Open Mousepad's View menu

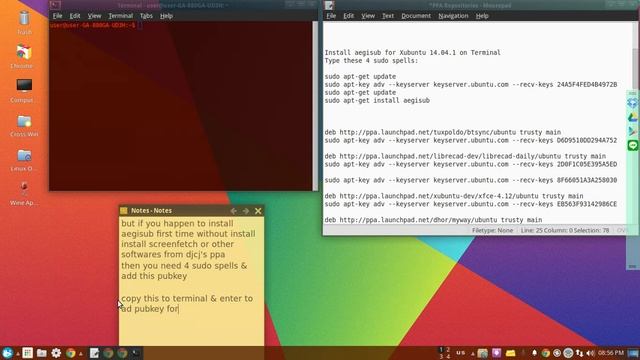368,16
